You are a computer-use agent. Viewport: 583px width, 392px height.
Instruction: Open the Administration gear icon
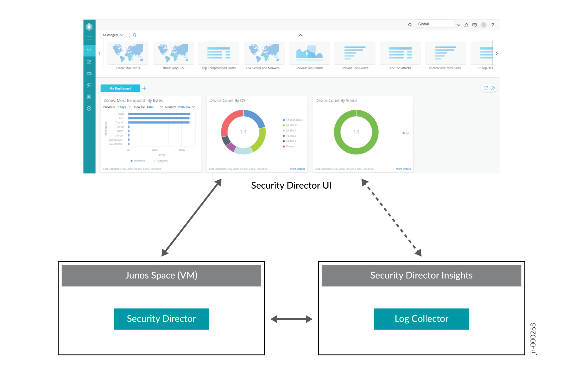click(89, 108)
